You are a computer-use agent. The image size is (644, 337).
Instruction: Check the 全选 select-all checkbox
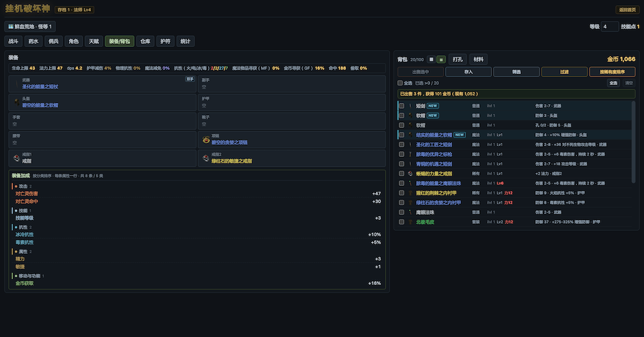pyautogui.click(x=400, y=83)
